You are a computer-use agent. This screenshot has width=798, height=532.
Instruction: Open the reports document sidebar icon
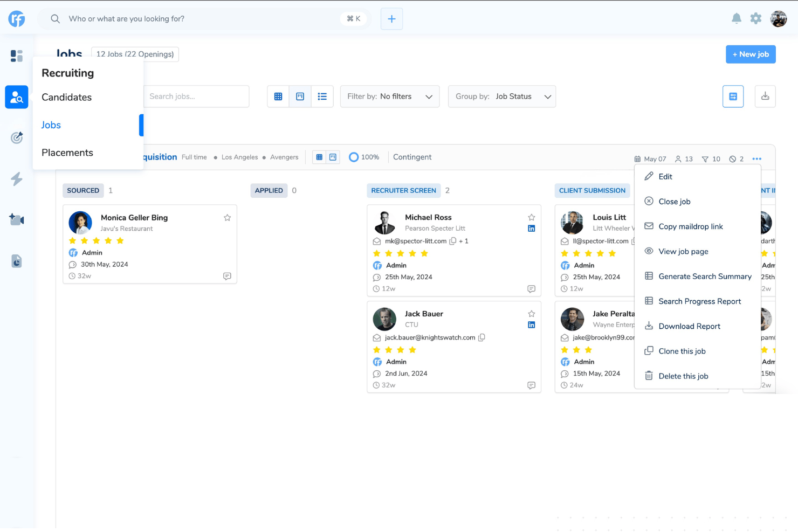click(17, 261)
